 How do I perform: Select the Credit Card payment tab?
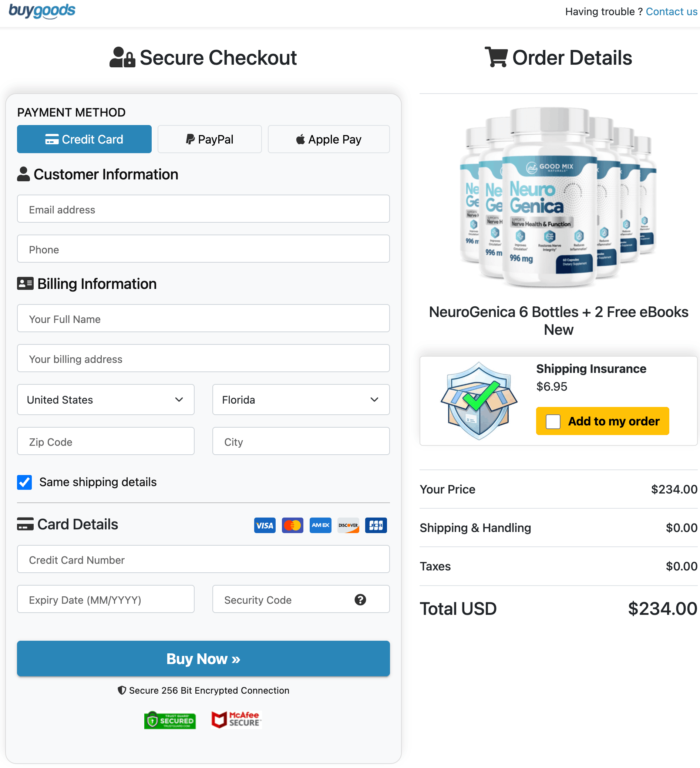pos(84,139)
